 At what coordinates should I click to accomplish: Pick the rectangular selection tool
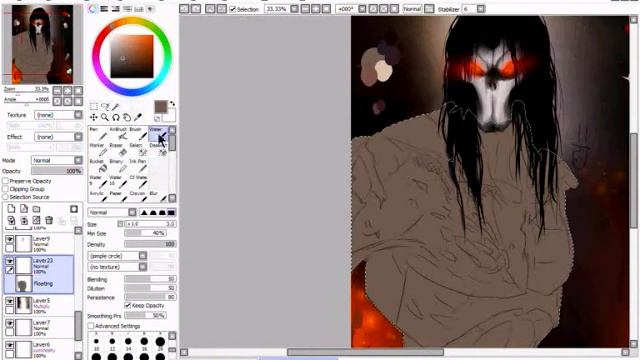point(93,107)
